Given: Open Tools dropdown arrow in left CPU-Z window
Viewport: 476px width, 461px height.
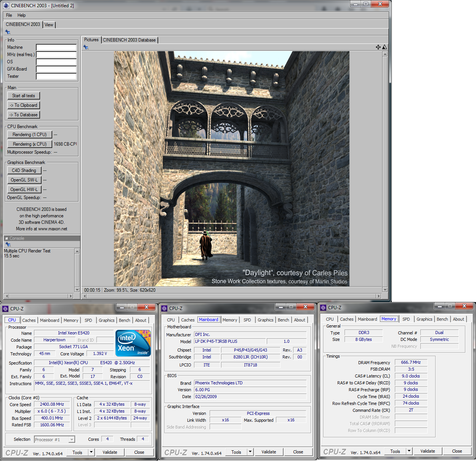Looking at the screenshot, I should [91, 452].
